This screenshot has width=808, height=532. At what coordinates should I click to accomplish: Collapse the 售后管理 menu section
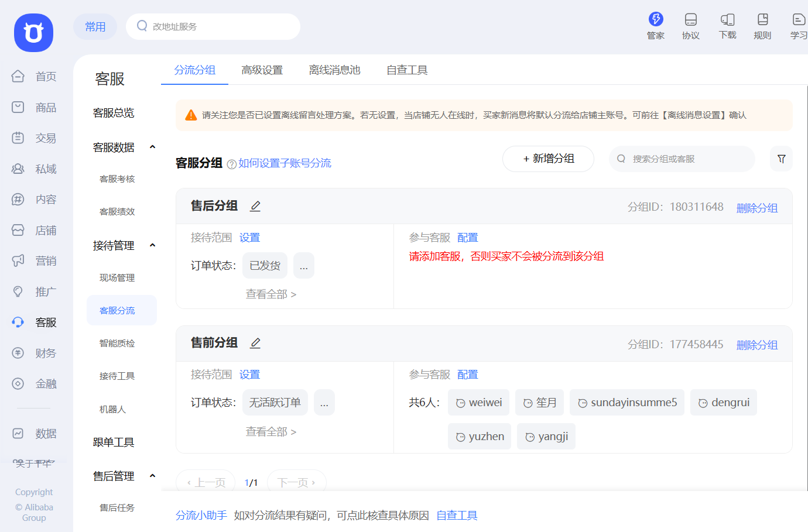(x=153, y=476)
